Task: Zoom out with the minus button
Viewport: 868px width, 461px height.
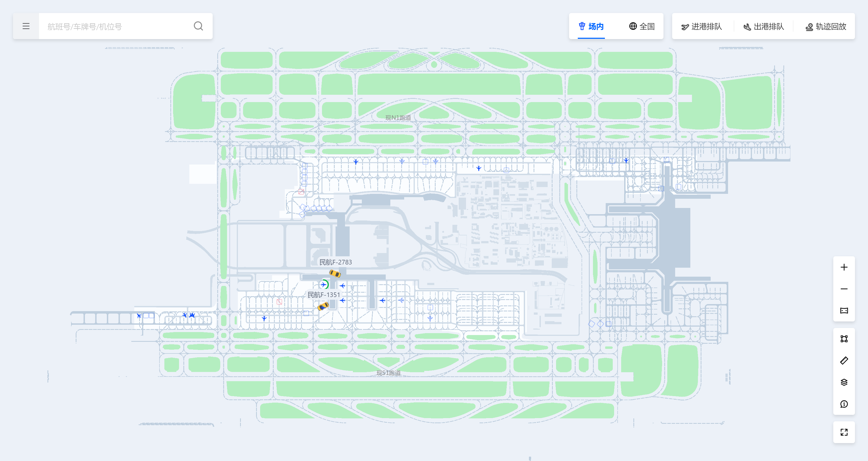Action: [844, 289]
